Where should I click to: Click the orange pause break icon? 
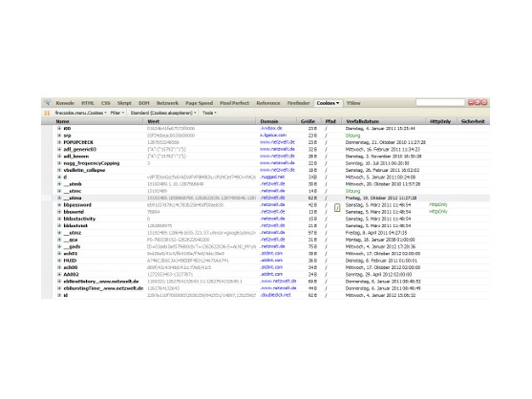(x=47, y=113)
